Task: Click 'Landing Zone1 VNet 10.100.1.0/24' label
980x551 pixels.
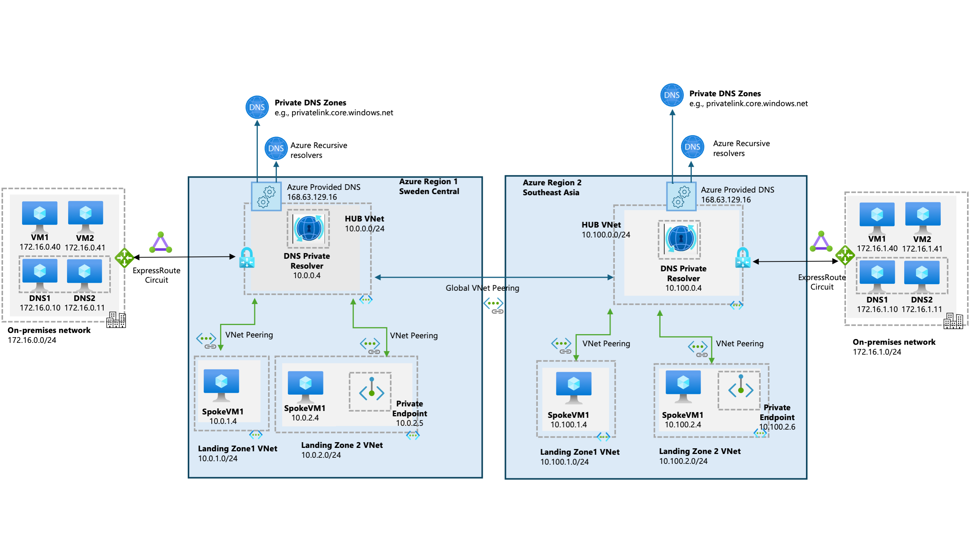Action: click(x=579, y=457)
